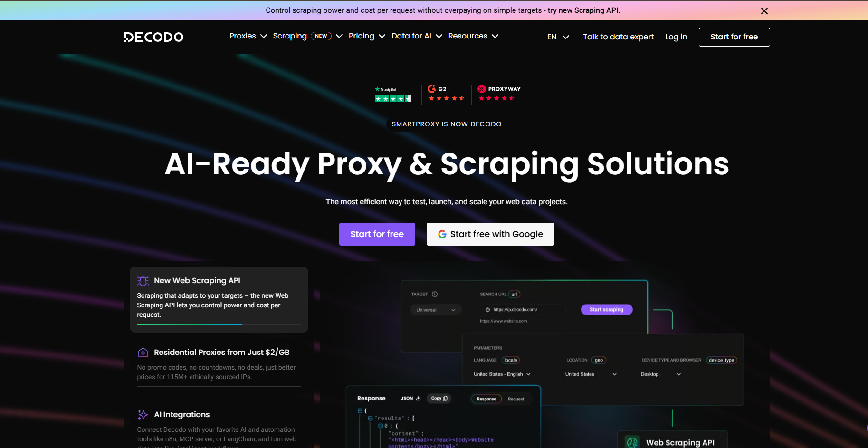Open the Pricing menu
The image size is (868, 448).
(x=367, y=36)
